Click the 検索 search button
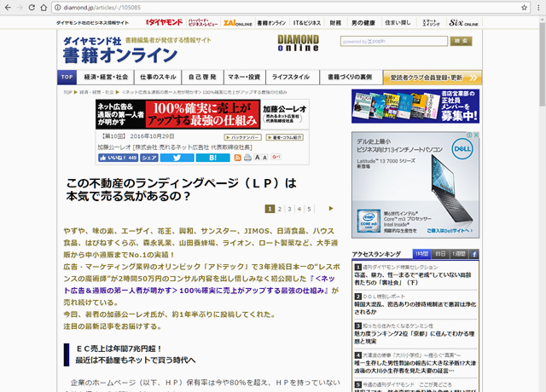The height and width of the screenshot is (392, 546). pos(461,41)
